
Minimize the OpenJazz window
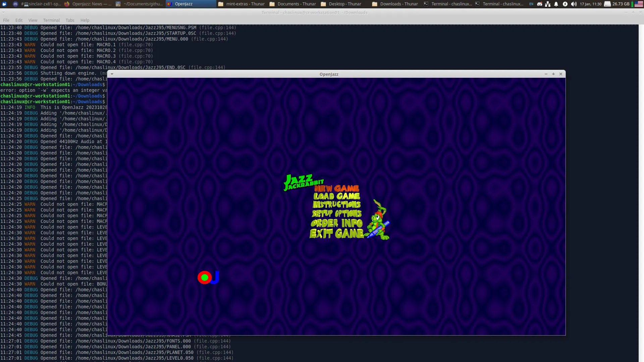pos(546,74)
